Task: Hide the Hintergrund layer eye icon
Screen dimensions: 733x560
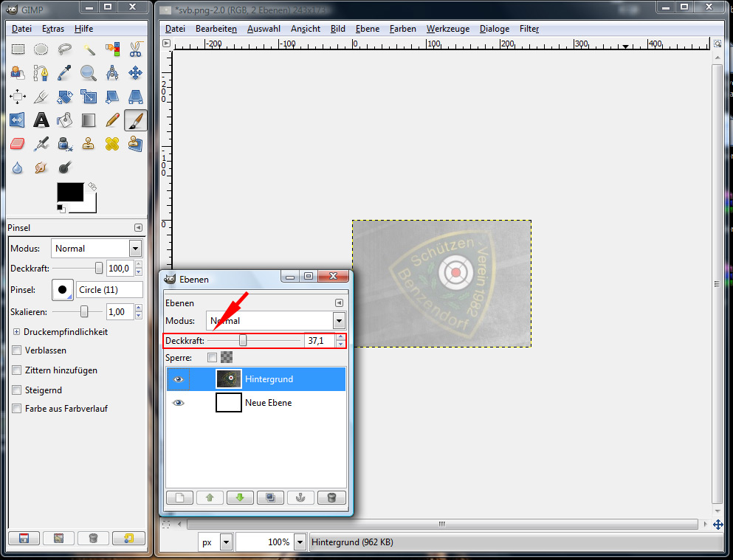Action: point(178,379)
